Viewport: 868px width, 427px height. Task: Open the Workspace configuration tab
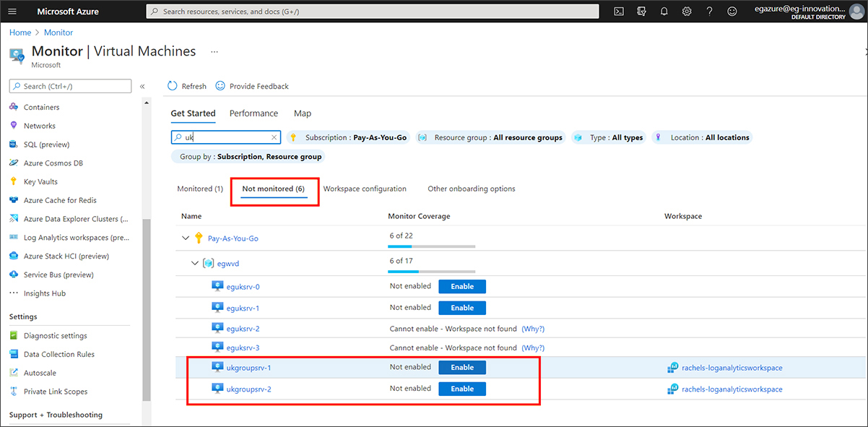pyautogui.click(x=365, y=189)
